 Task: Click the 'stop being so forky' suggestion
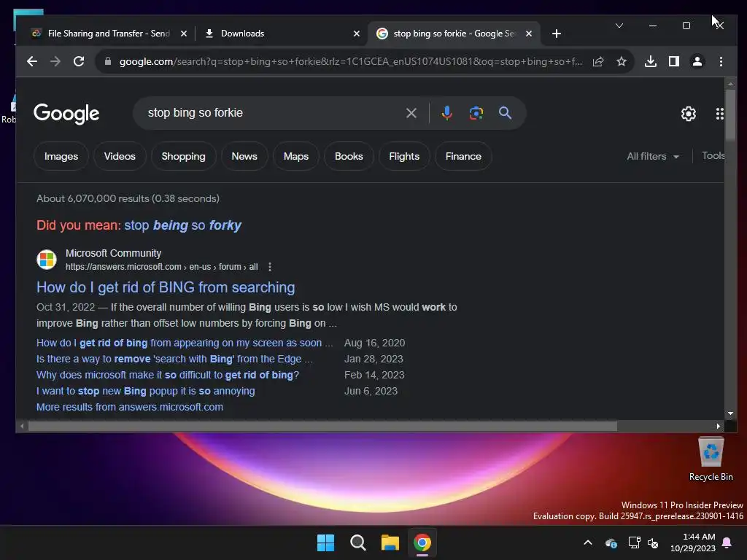click(182, 225)
